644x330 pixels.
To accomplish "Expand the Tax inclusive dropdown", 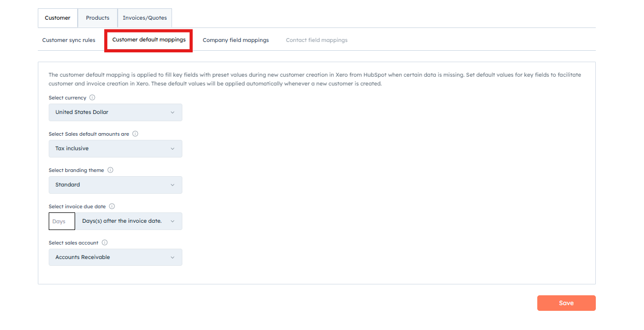I will 116,149.
